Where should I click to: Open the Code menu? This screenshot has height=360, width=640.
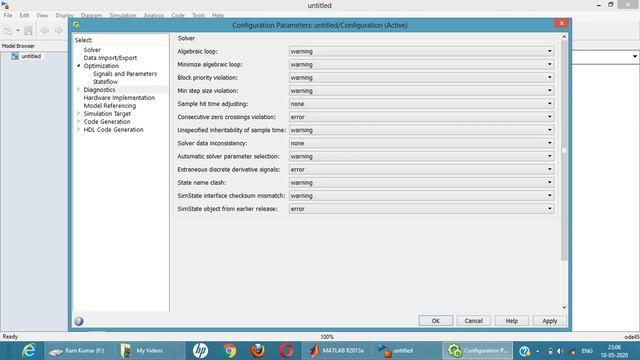178,16
